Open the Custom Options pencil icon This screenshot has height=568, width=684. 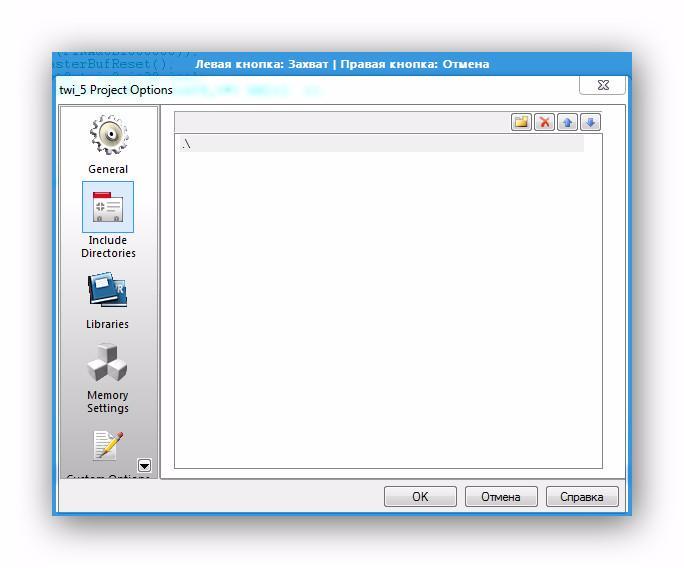[x=108, y=445]
